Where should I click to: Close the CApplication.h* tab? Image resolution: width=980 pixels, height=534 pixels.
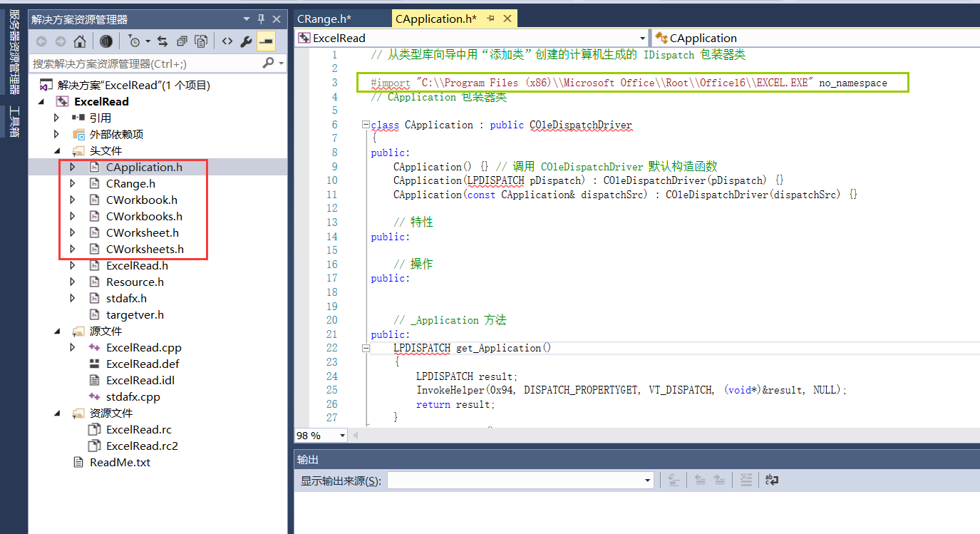point(507,19)
